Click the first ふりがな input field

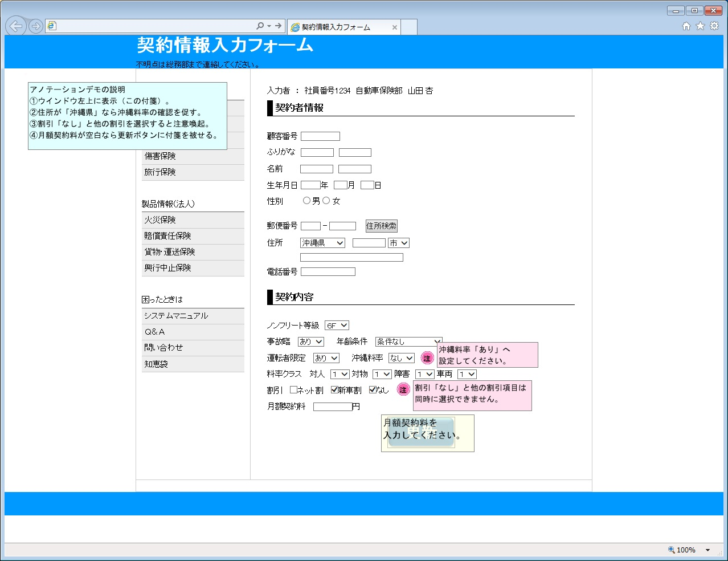(317, 153)
